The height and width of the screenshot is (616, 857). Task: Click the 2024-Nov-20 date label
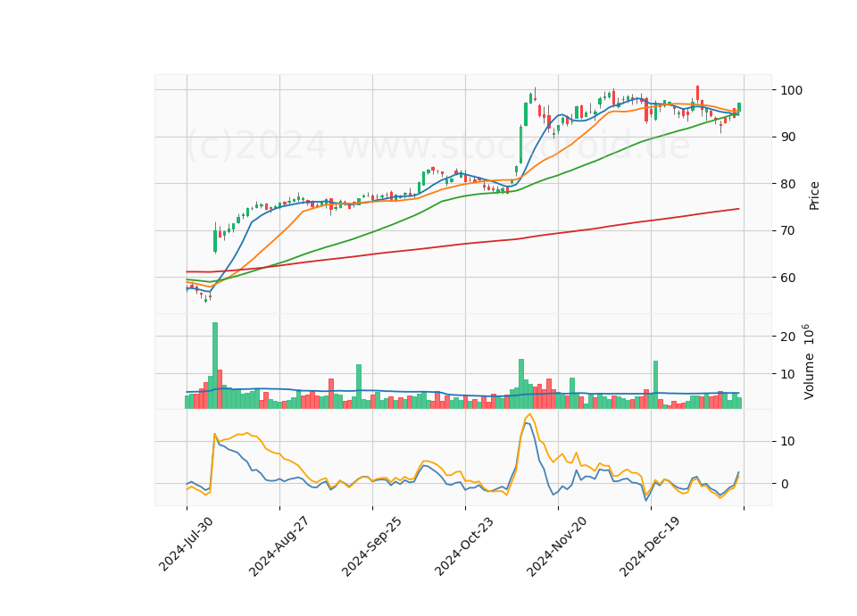tap(556, 546)
